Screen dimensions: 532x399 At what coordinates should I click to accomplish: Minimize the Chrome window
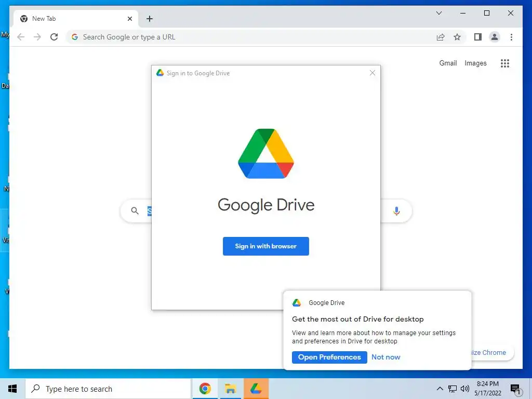463,13
